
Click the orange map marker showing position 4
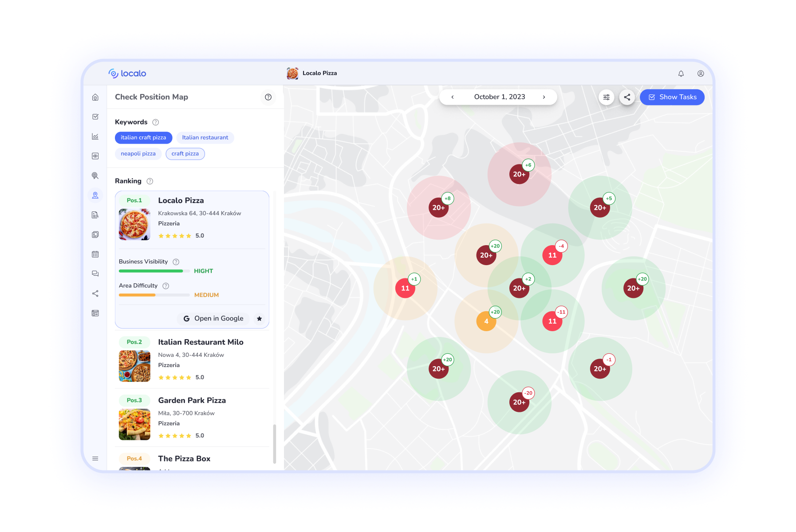[486, 321]
